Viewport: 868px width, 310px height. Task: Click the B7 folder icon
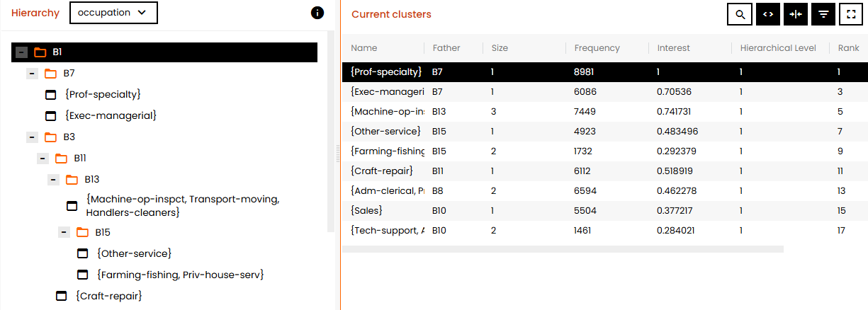(x=50, y=74)
